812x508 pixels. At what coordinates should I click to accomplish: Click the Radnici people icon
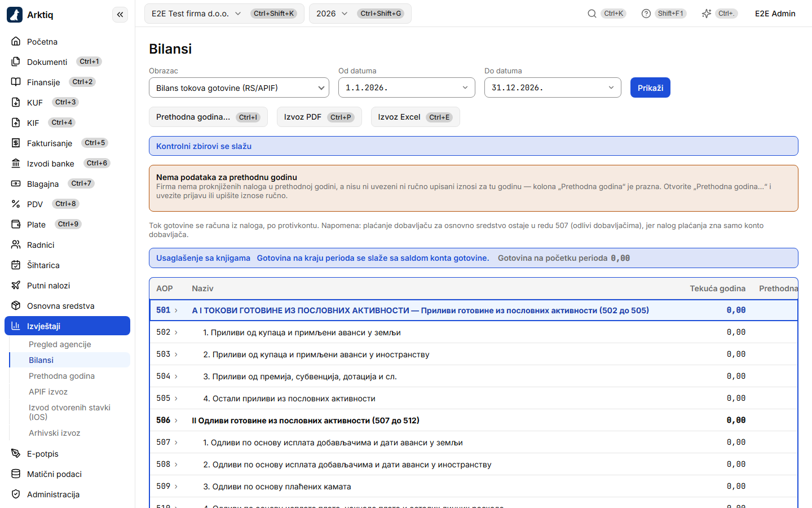[16, 244]
